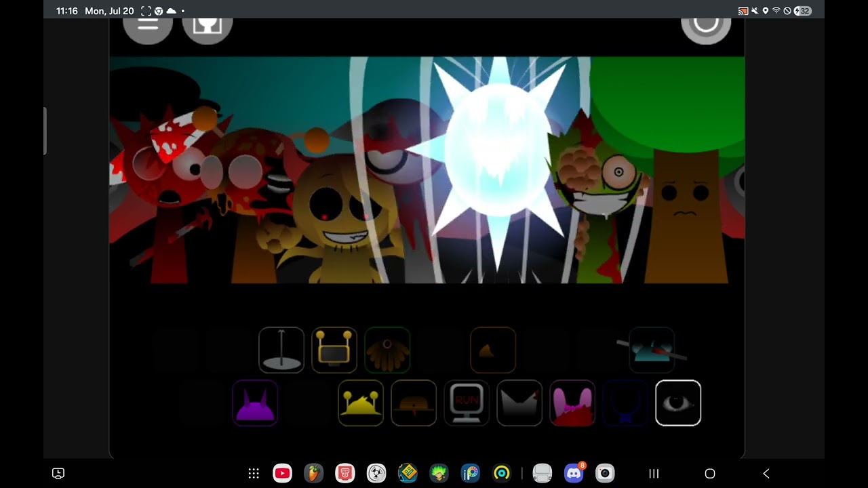The height and width of the screenshot is (488, 868).
Task: Select the teal head with pipe sound icon
Action: (652, 350)
